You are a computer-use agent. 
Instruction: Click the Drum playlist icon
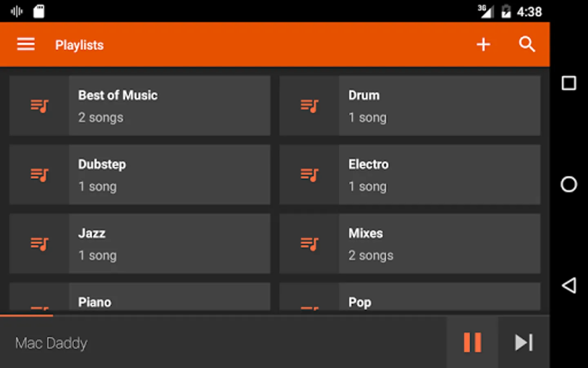(310, 106)
